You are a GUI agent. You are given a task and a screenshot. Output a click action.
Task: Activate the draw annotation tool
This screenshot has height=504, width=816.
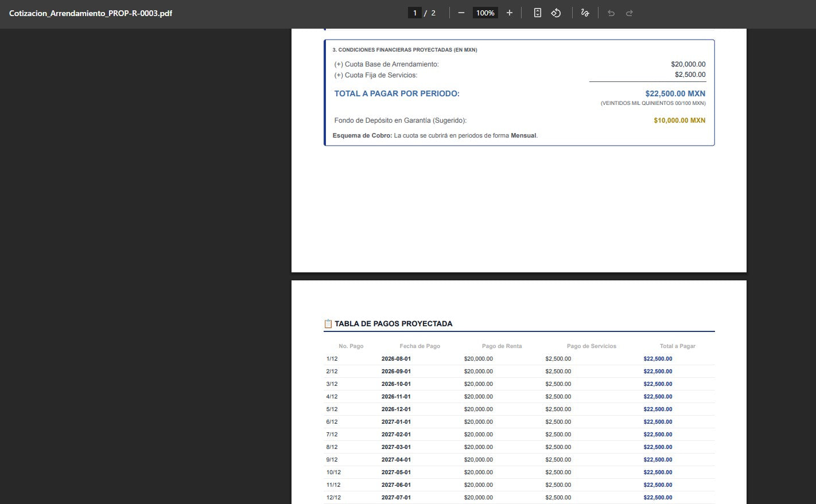click(585, 13)
